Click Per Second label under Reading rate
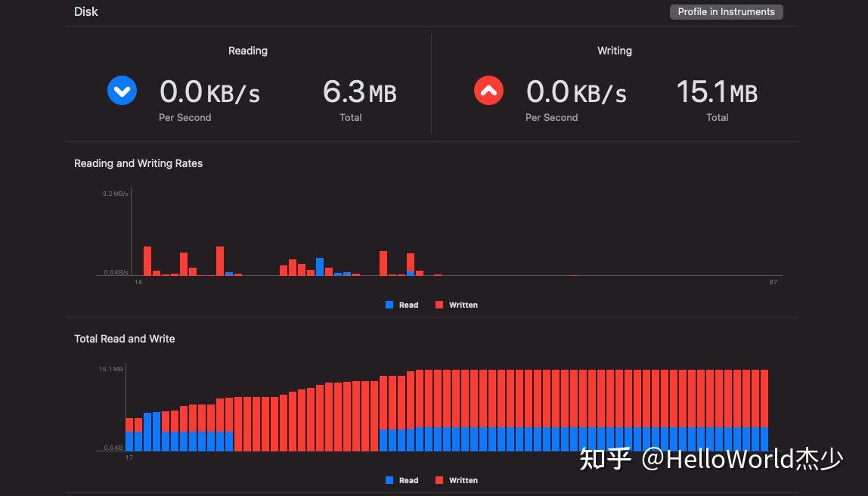 point(185,117)
